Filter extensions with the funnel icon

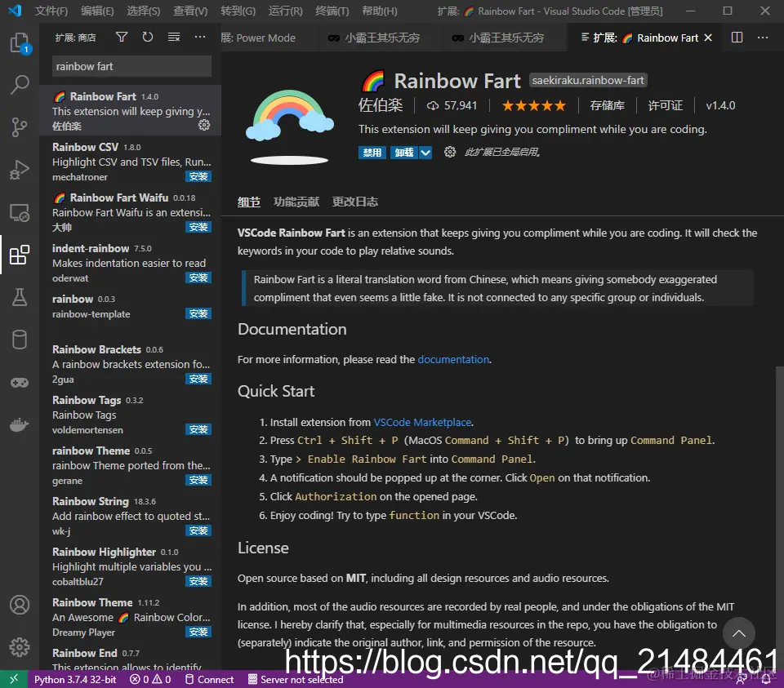pyautogui.click(x=122, y=37)
